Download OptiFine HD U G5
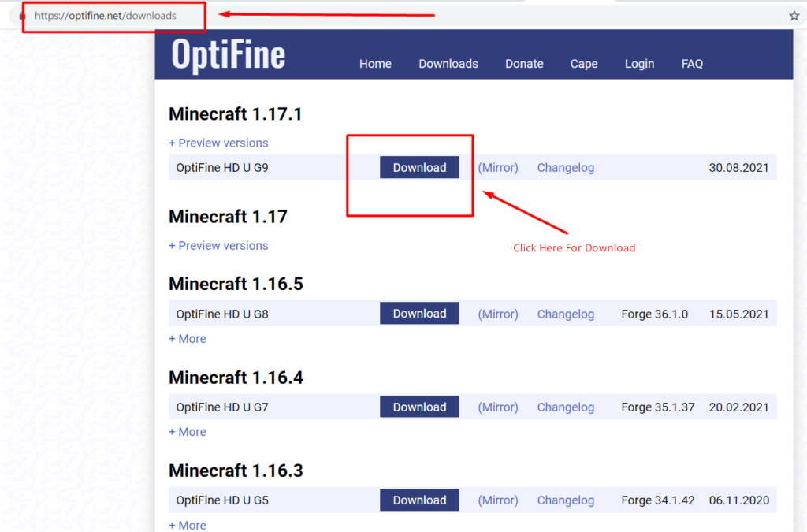Viewport: 807px width, 532px height. point(419,500)
